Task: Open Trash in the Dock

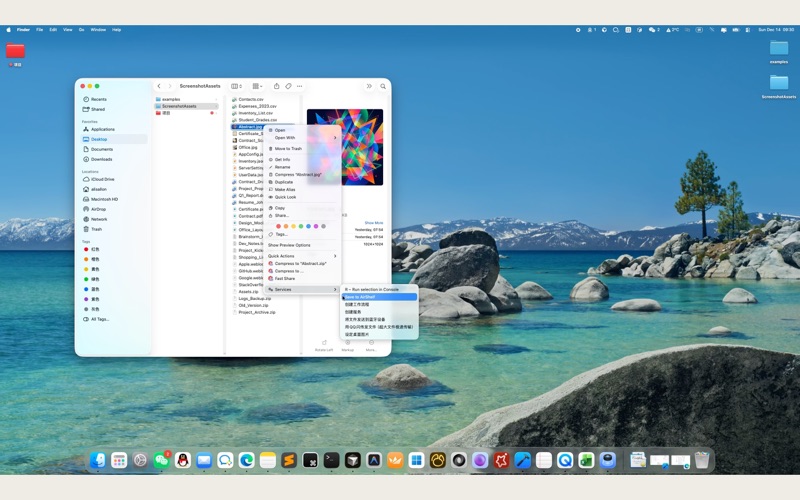Action: point(702,460)
